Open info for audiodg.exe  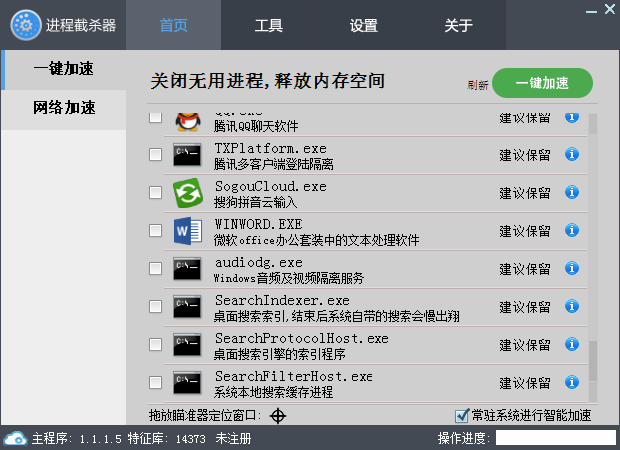572,268
